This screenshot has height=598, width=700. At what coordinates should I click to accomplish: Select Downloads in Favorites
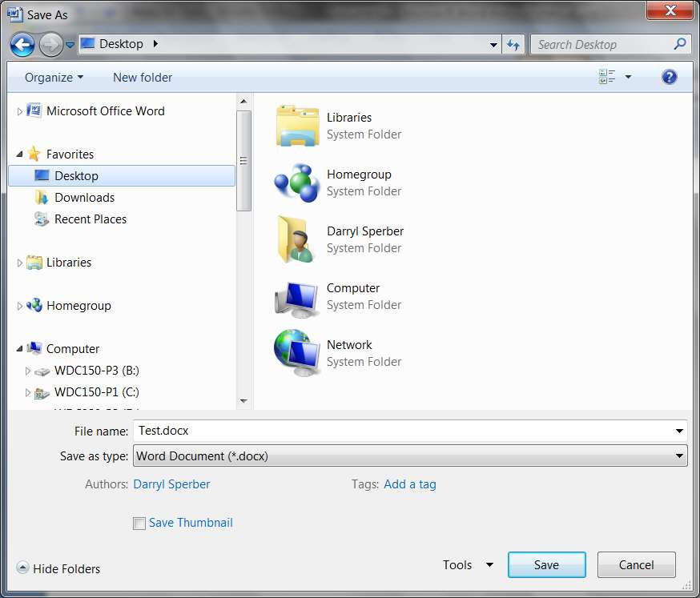tap(84, 197)
